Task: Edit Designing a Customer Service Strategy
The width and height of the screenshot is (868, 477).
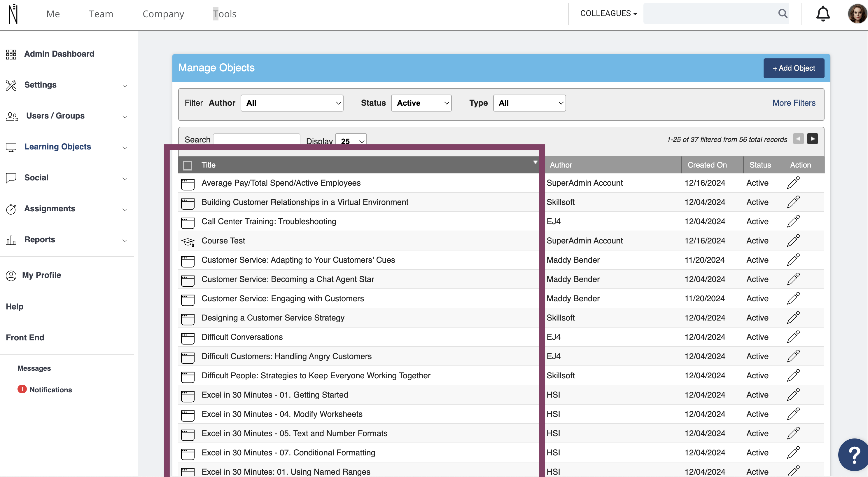Action: [793, 317]
